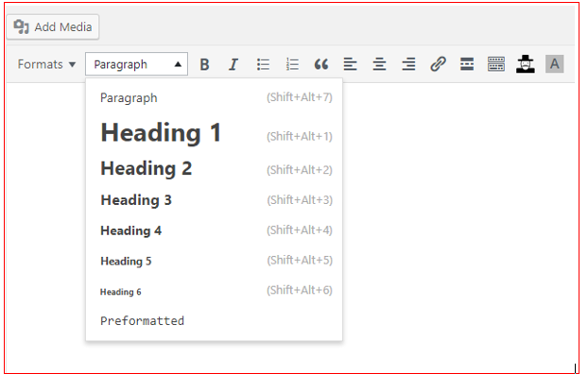This screenshot has height=374, width=588.
Task: Align text center
Action: click(x=379, y=64)
